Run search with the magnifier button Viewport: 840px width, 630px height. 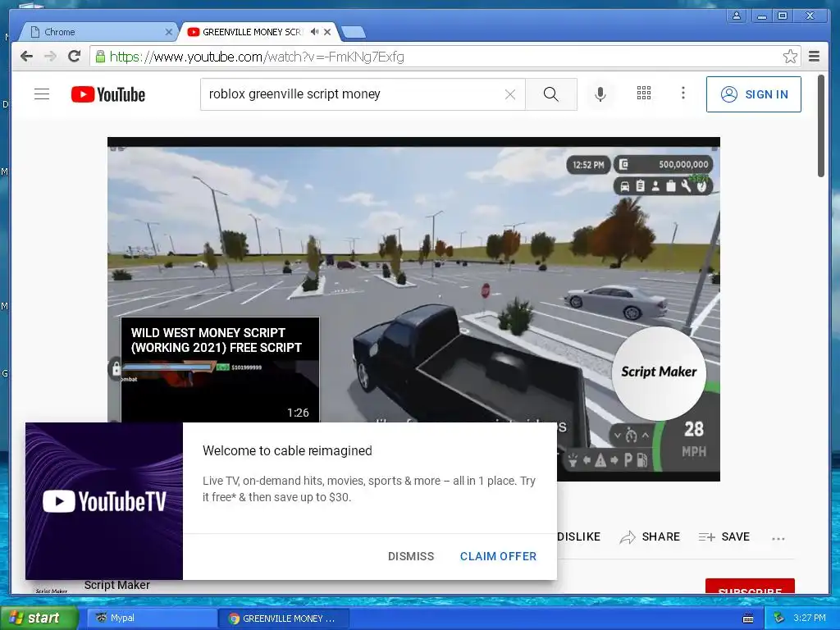[550, 94]
